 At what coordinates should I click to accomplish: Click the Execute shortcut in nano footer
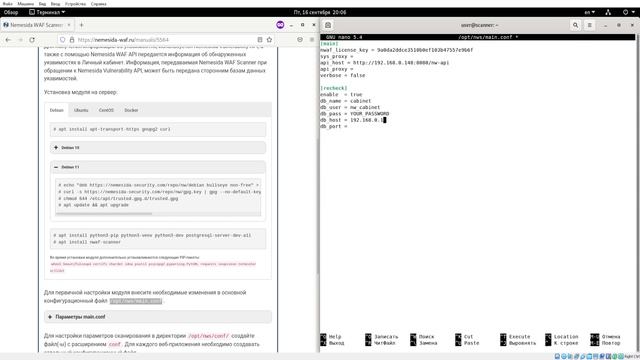(x=515, y=337)
